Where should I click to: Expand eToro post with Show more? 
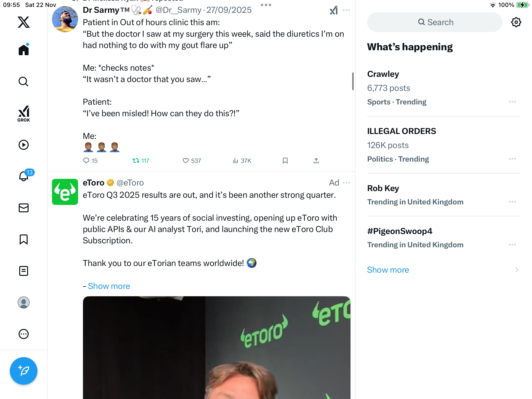(x=109, y=286)
